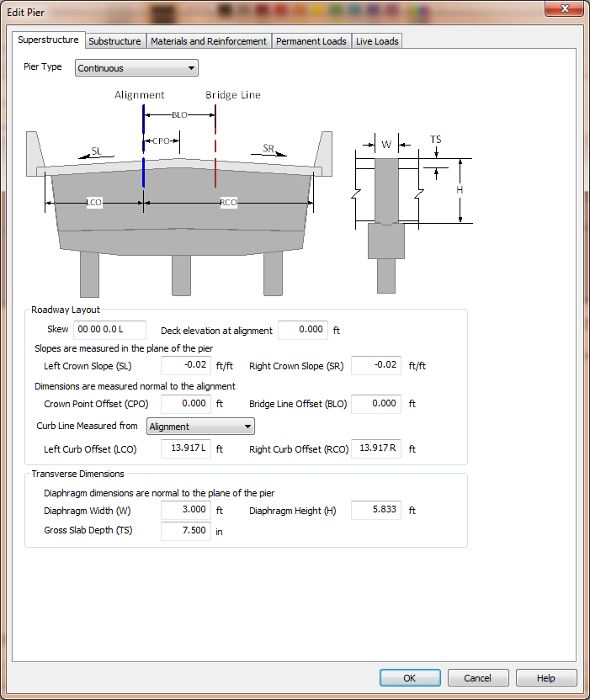Edit the Left Curb Offset (LCO) value

point(185,449)
